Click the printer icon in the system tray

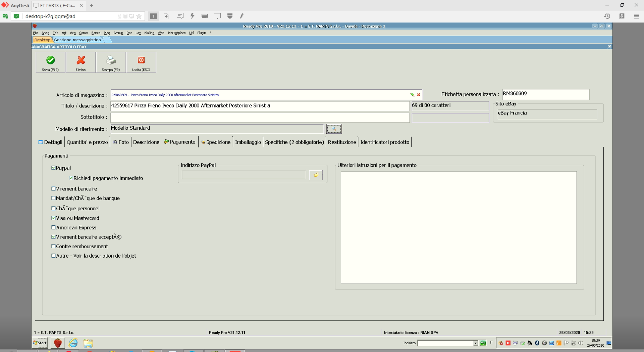click(x=515, y=343)
